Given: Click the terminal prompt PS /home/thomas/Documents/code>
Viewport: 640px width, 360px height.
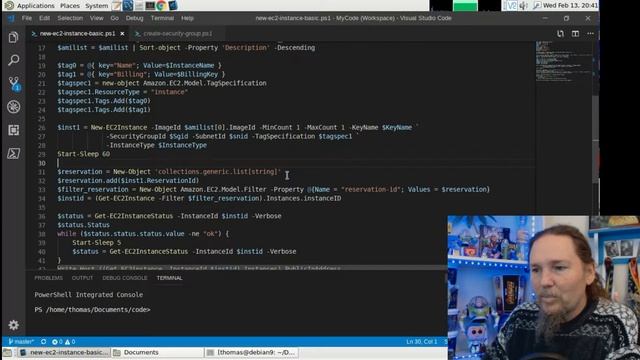Looking at the screenshot, I should (92, 310).
